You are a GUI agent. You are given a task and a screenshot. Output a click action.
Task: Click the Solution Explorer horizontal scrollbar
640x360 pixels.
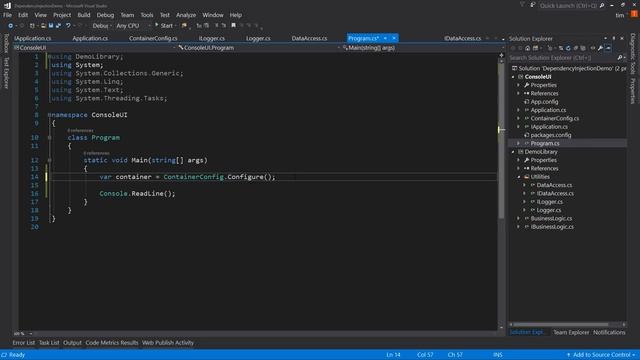561,324
